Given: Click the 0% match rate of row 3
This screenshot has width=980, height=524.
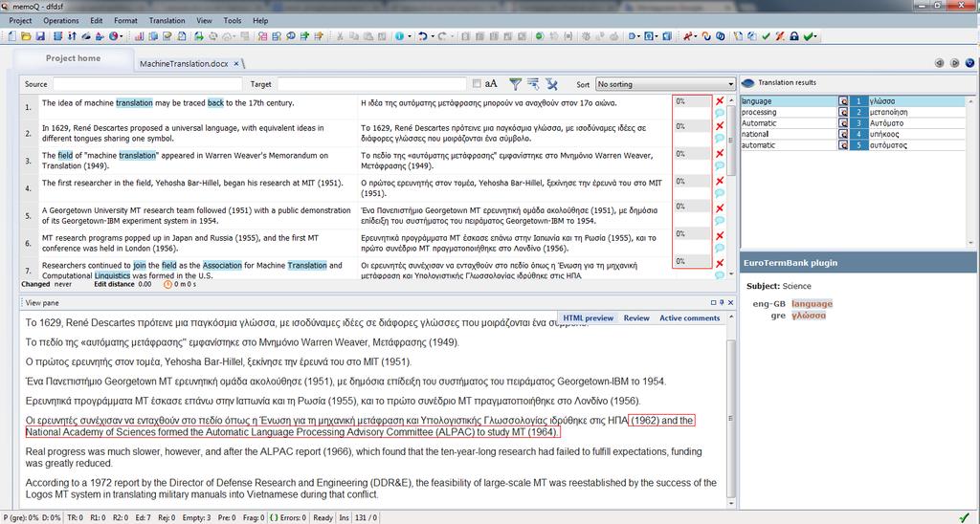Looking at the screenshot, I should click(x=692, y=154).
